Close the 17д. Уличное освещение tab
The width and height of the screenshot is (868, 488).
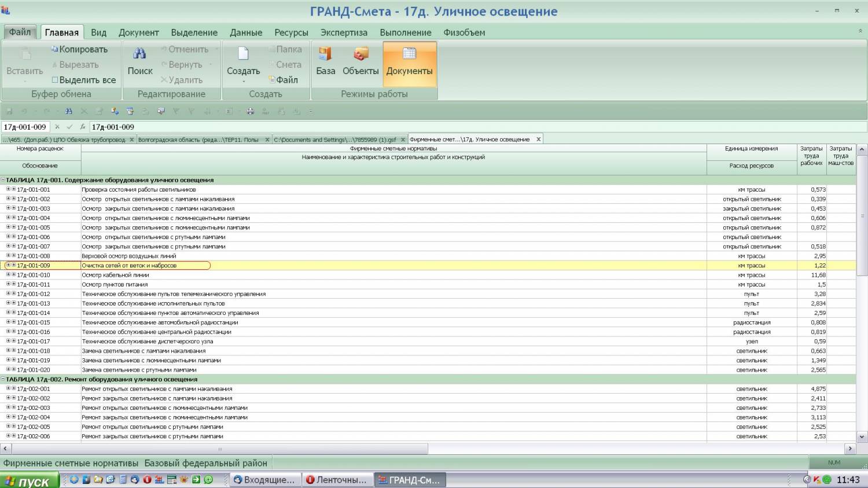[x=539, y=140]
